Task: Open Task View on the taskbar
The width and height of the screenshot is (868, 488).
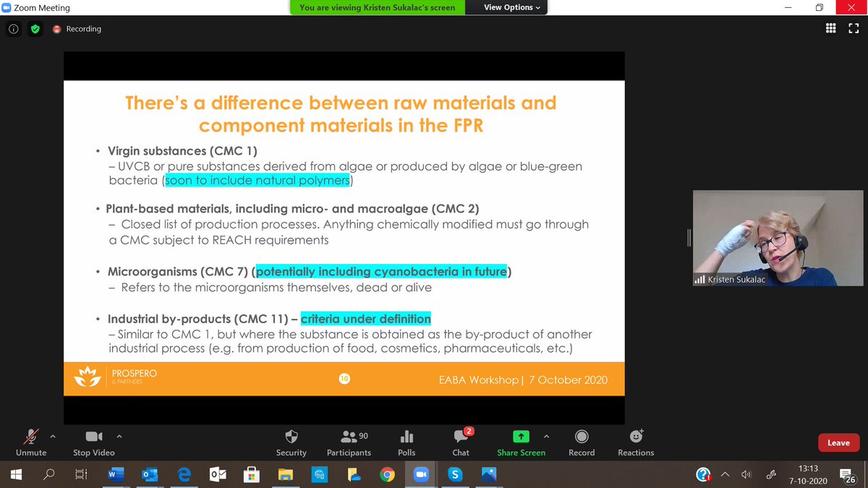Action: point(82,474)
